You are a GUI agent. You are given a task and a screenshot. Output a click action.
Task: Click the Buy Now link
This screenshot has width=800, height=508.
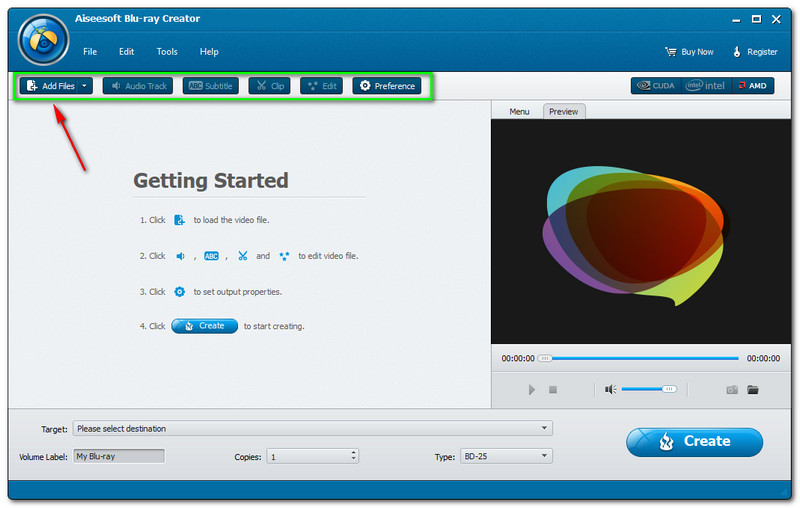click(690, 52)
